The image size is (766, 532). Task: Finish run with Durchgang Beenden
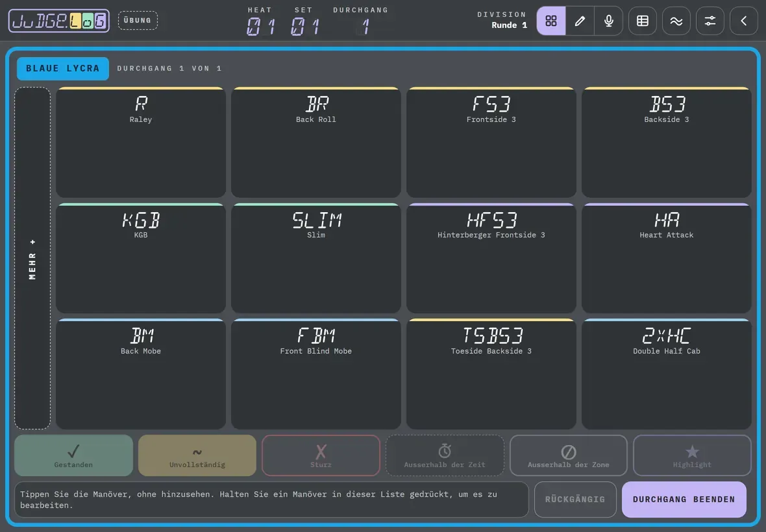coord(684,500)
